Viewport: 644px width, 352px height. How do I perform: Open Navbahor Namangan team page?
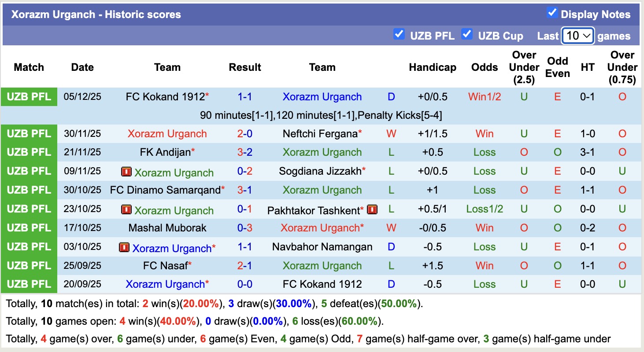pyautogui.click(x=322, y=247)
